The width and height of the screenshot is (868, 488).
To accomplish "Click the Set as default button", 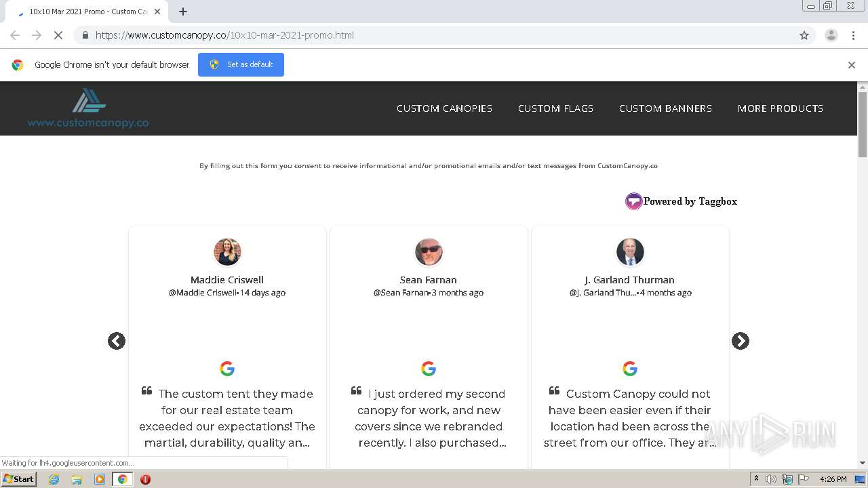I will 241,64.
